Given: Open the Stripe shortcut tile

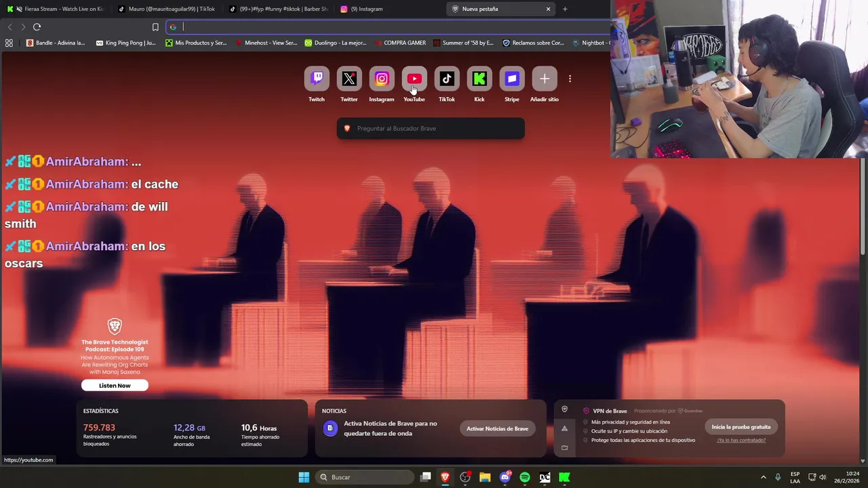Looking at the screenshot, I should click(x=512, y=79).
